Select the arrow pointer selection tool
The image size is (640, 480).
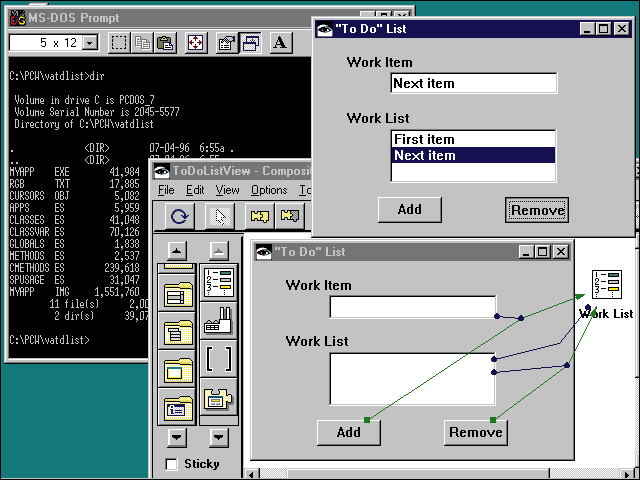(223, 215)
